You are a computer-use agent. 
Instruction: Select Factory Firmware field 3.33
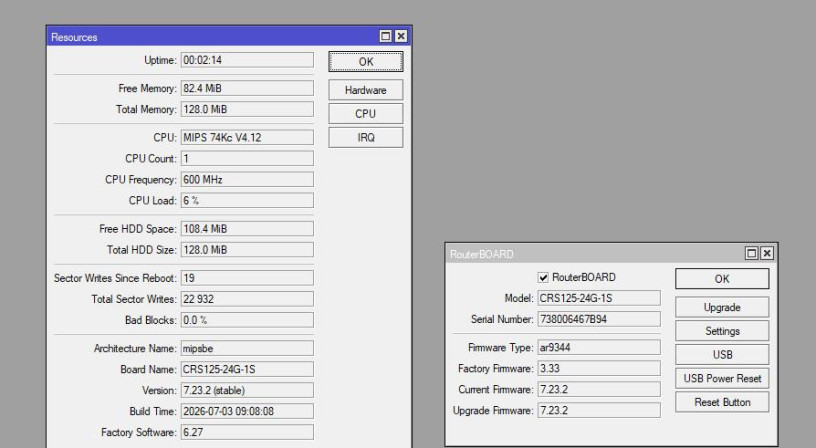point(599,368)
